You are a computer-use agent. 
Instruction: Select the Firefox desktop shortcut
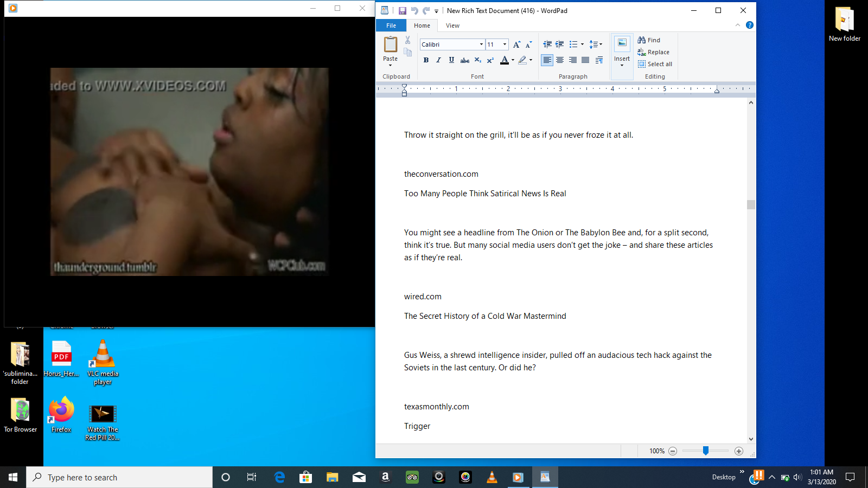(61, 415)
